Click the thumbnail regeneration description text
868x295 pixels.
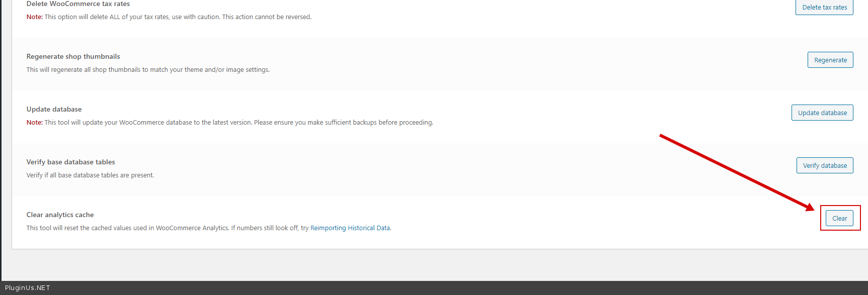[148, 70]
